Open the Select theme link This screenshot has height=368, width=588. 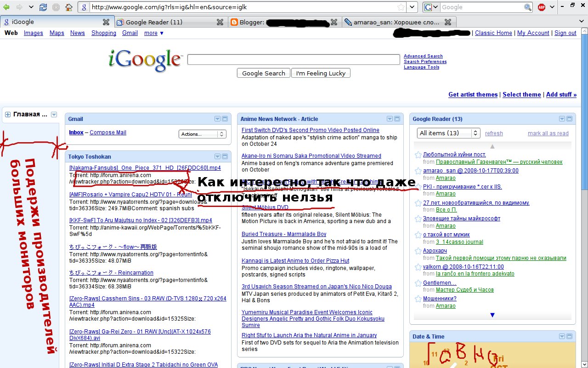pos(522,94)
